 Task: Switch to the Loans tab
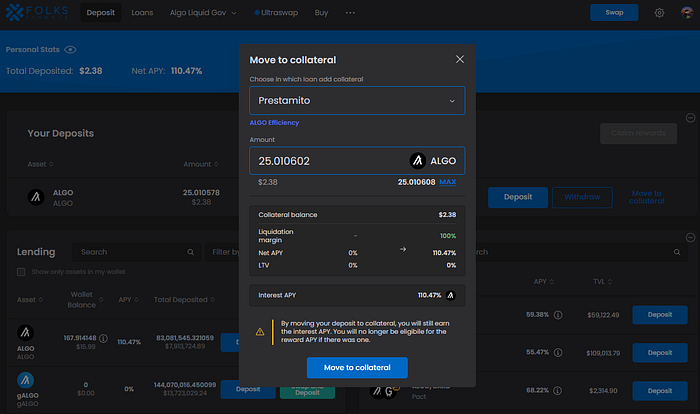coord(142,13)
